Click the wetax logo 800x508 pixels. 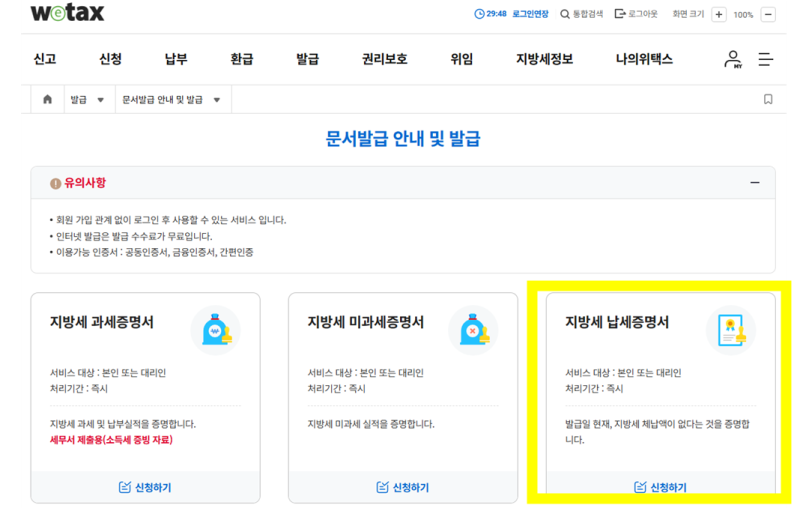pyautogui.click(x=67, y=12)
